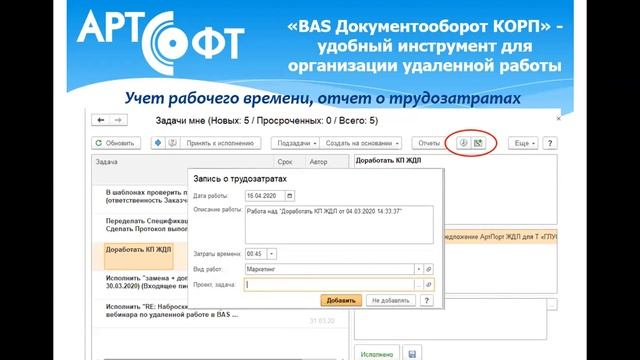The width and height of the screenshot is (640, 360).
Task: Click the Автор column header
Action: (x=327, y=162)
